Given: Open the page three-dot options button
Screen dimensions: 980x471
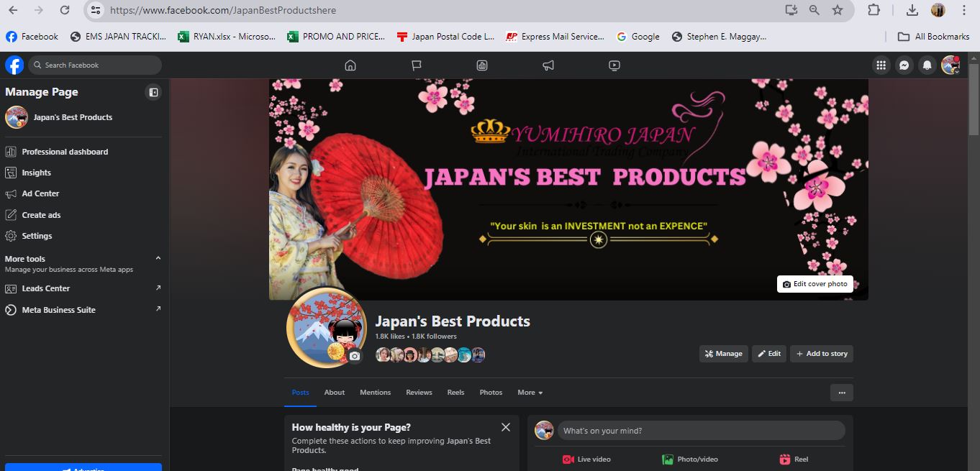Looking at the screenshot, I should click(x=841, y=393).
